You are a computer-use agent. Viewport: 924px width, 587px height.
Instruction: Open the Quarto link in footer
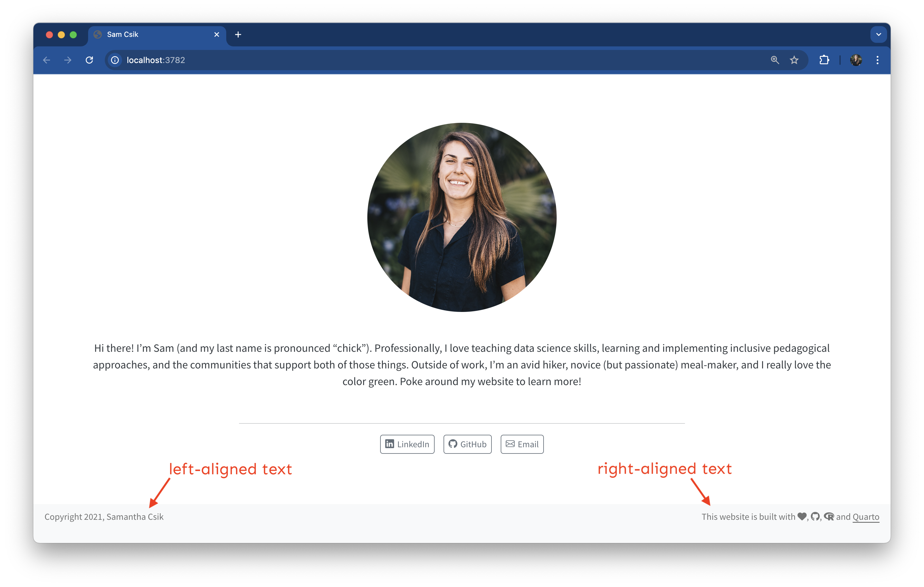866,517
